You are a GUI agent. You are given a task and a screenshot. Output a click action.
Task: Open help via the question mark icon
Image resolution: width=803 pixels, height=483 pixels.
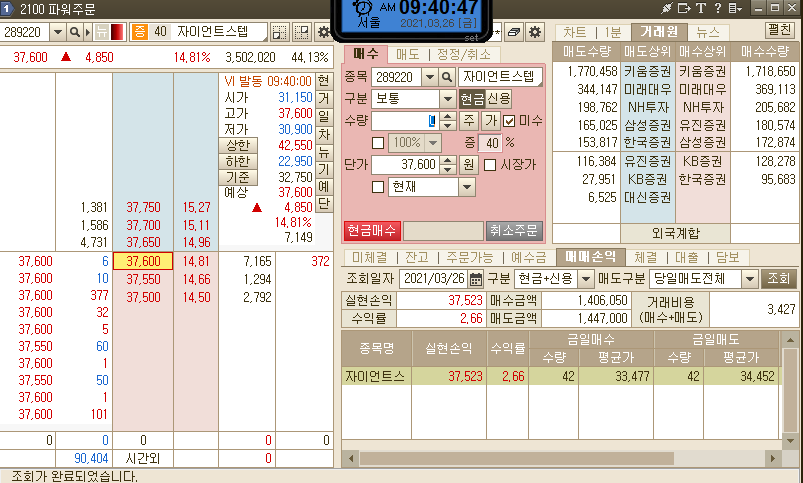pos(718,8)
